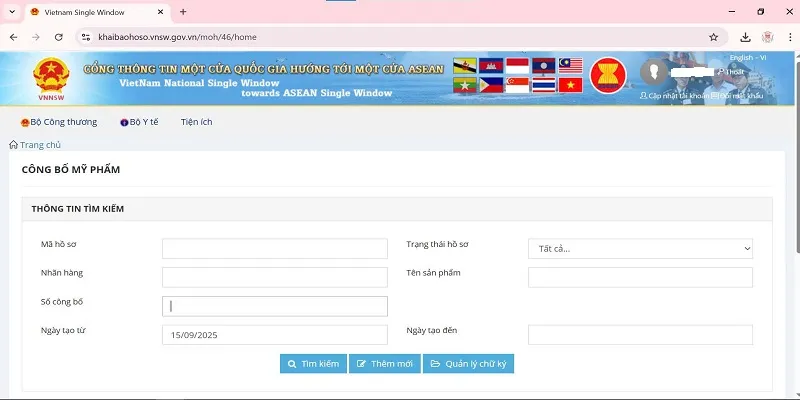Reload the page using the refresh icon

[x=59, y=37]
